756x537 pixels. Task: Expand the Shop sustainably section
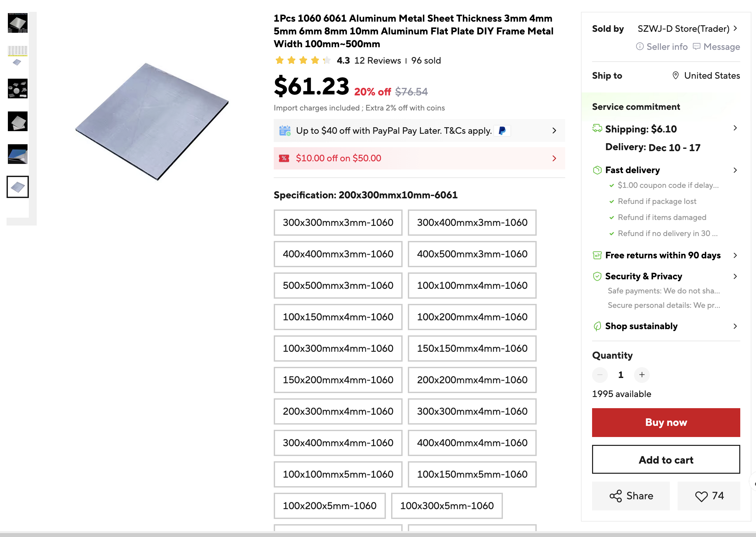pyautogui.click(x=735, y=327)
